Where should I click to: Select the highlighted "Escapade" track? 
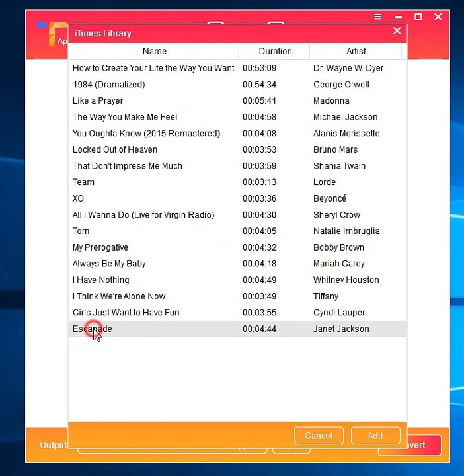click(x=237, y=329)
